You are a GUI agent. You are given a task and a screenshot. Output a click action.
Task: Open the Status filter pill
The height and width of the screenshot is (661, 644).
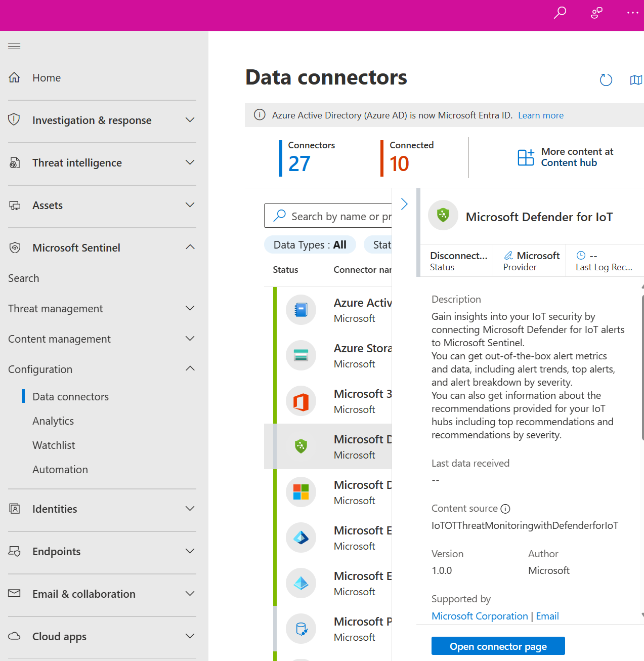pos(378,245)
